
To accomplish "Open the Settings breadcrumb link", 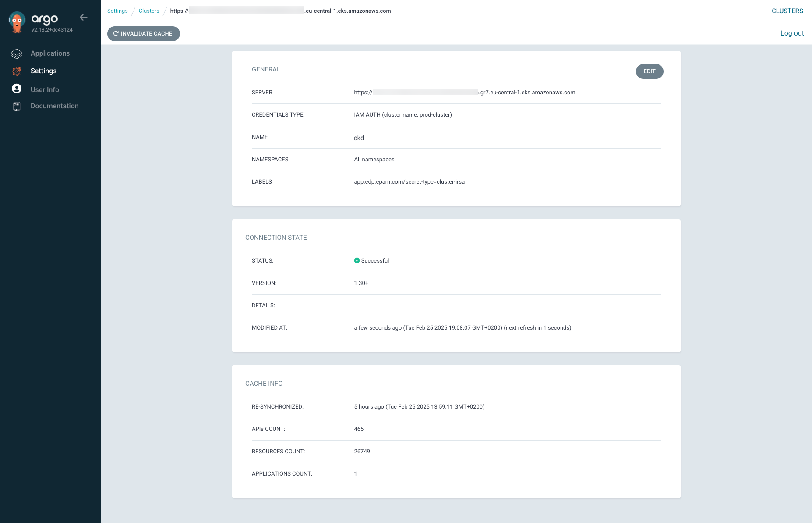I will pyautogui.click(x=117, y=11).
